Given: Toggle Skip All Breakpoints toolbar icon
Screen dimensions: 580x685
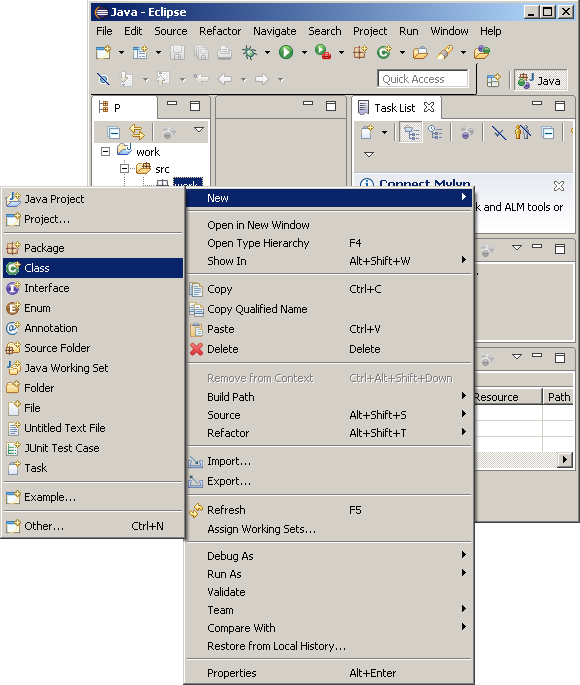Looking at the screenshot, I should coord(104,79).
